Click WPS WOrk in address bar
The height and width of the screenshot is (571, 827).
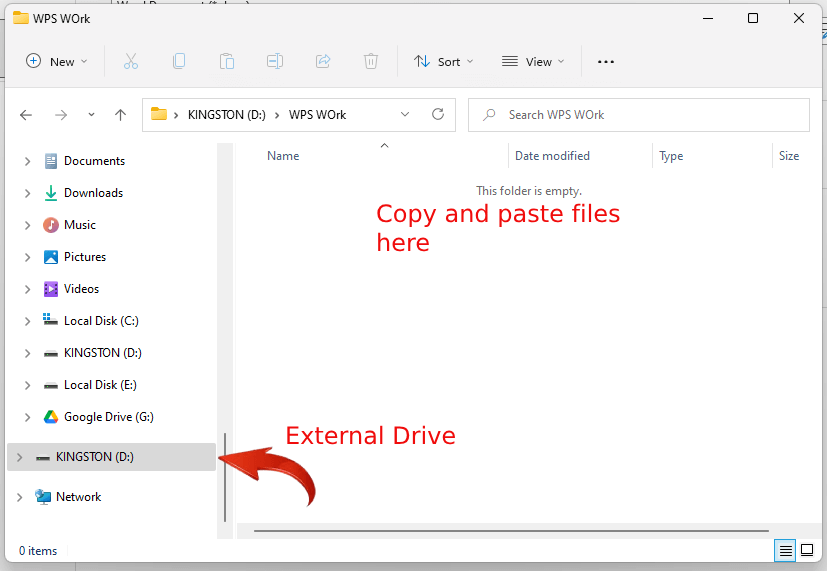tap(318, 115)
